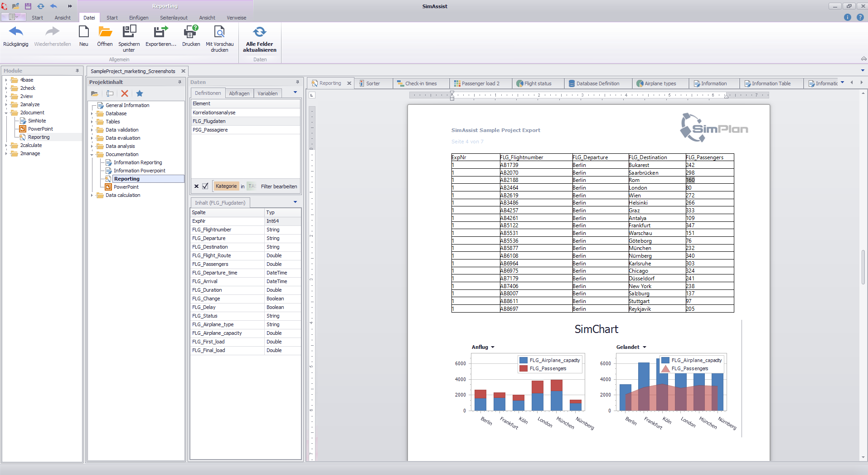Expand the Database folder in Projektinhalt
The height and width of the screenshot is (475, 868).
[92, 113]
